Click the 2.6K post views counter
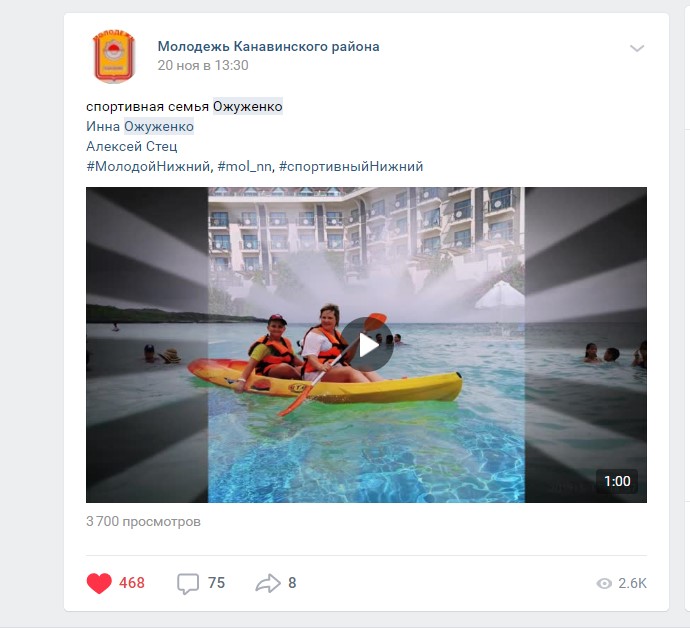 coord(632,584)
